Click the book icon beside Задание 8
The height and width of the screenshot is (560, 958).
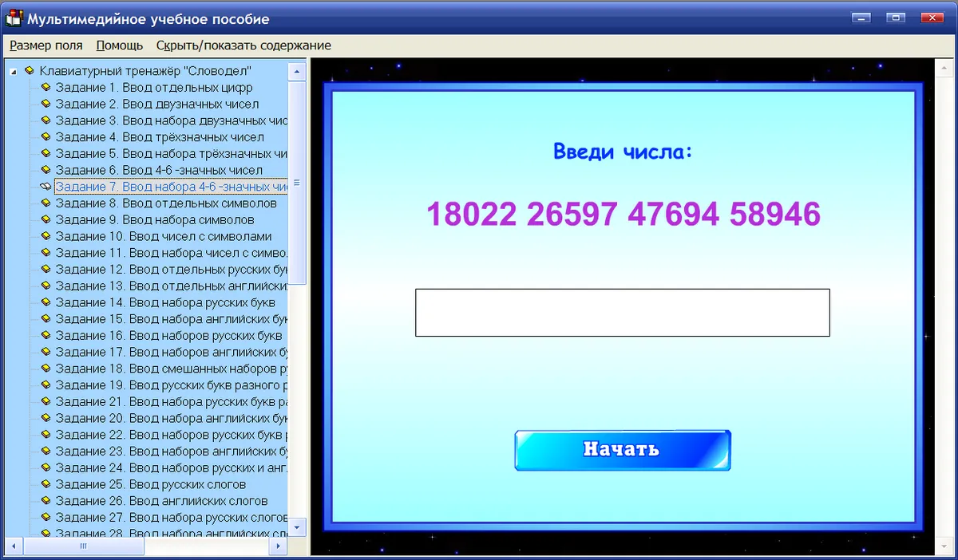pyautogui.click(x=46, y=203)
